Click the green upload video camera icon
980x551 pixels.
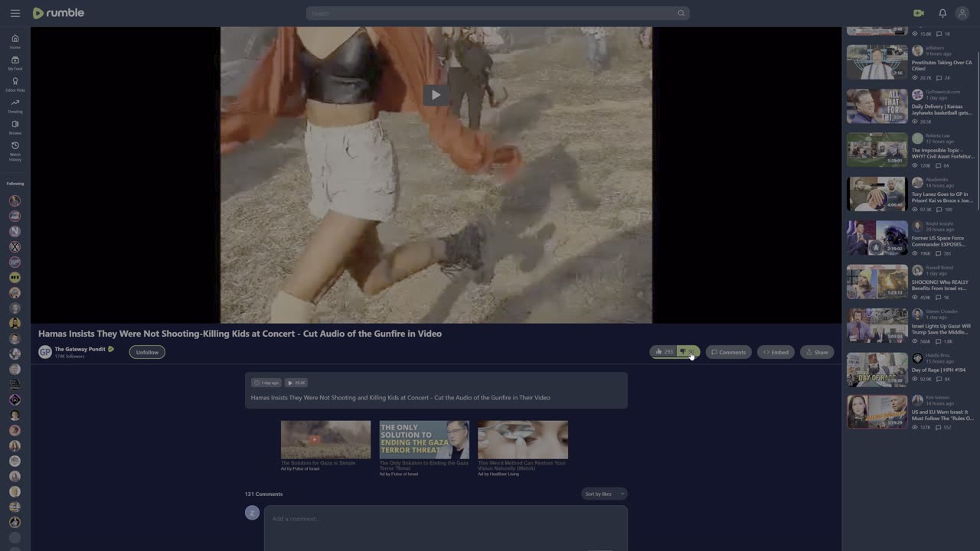[919, 13]
